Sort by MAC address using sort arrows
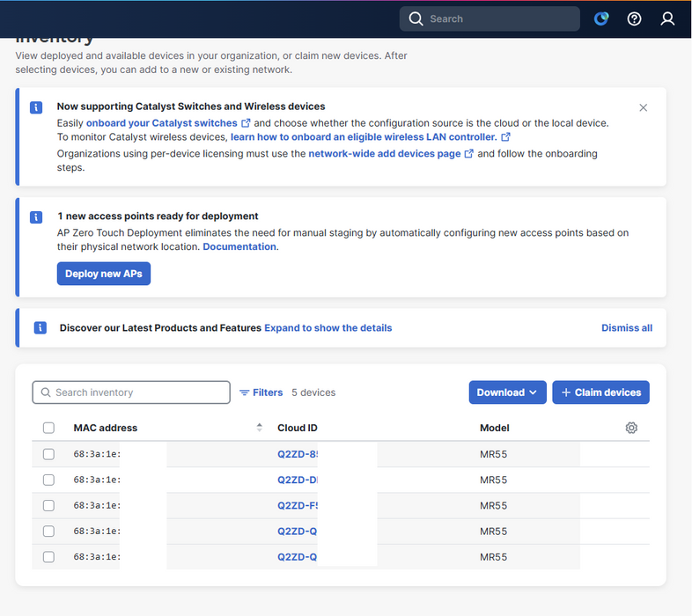This screenshot has width=692, height=616. [260, 427]
